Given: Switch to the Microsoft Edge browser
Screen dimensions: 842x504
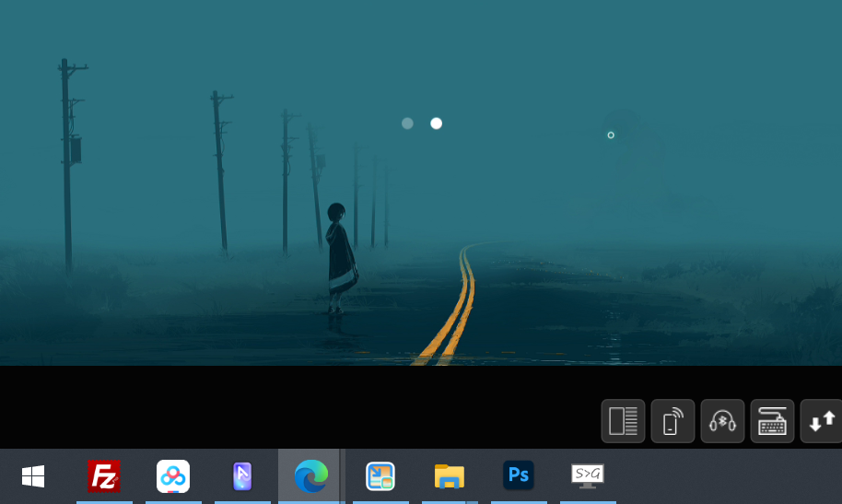Looking at the screenshot, I should coord(310,476).
